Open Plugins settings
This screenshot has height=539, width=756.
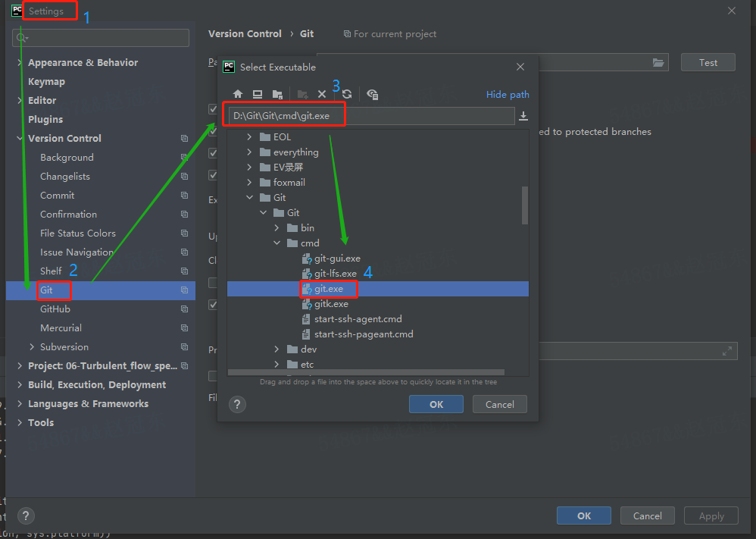45,120
